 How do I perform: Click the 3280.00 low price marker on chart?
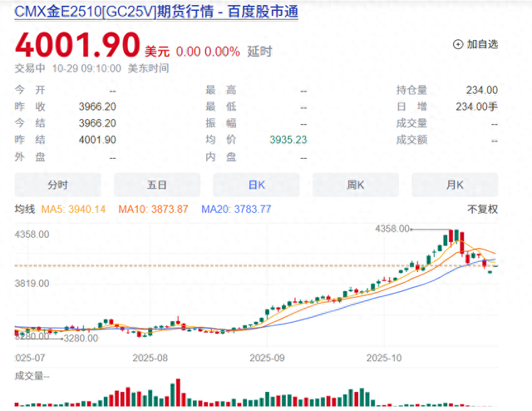tap(81, 339)
